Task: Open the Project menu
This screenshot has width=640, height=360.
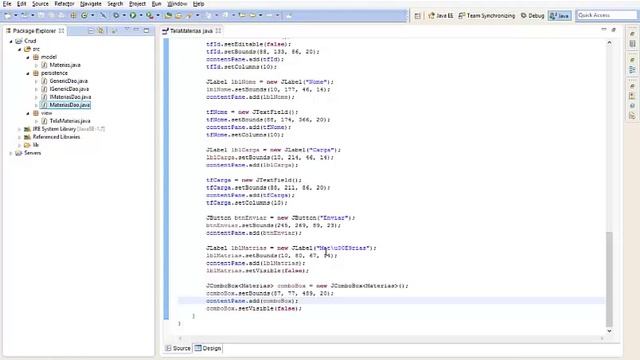Action: [x=137, y=4]
